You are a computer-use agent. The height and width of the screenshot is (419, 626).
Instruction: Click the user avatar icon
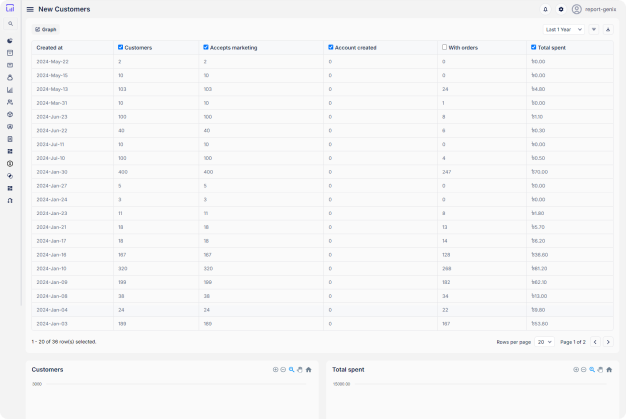[x=576, y=9]
